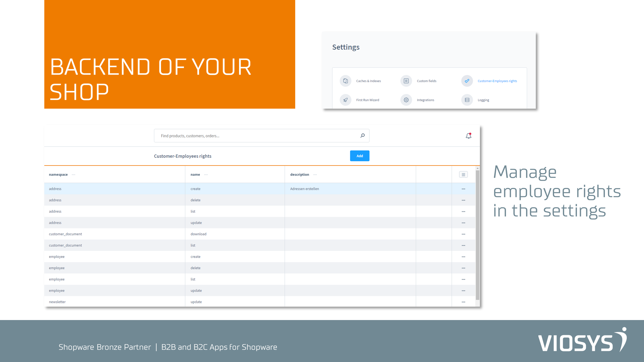
Task: Open the Custom fields label
Action: point(427,81)
